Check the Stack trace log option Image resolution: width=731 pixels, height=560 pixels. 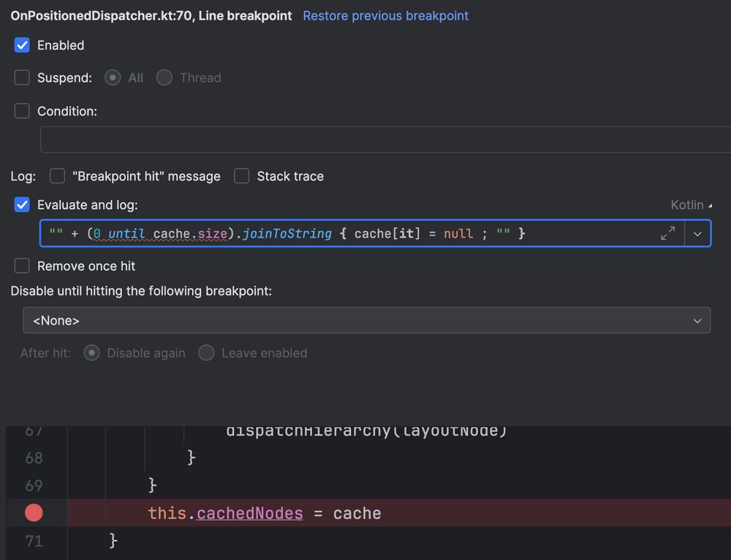tap(242, 176)
